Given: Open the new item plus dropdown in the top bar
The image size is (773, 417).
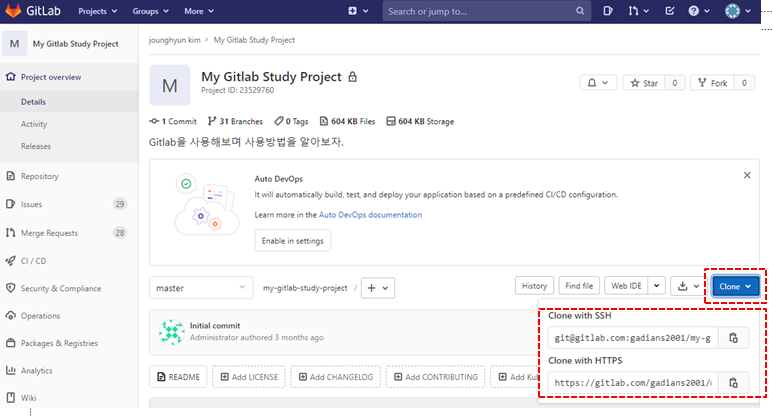Looking at the screenshot, I should coord(358,11).
